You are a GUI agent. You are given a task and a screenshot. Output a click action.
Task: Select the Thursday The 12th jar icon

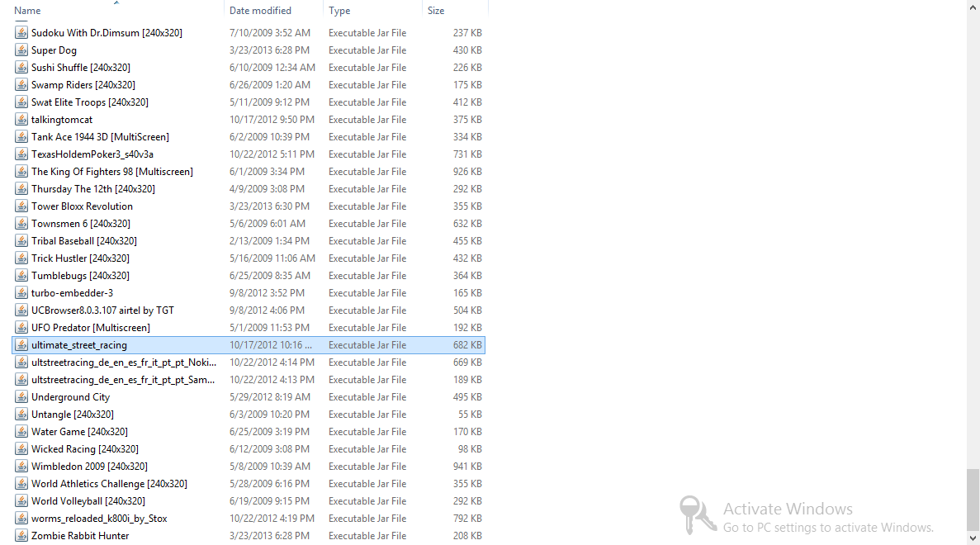[x=21, y=189]
